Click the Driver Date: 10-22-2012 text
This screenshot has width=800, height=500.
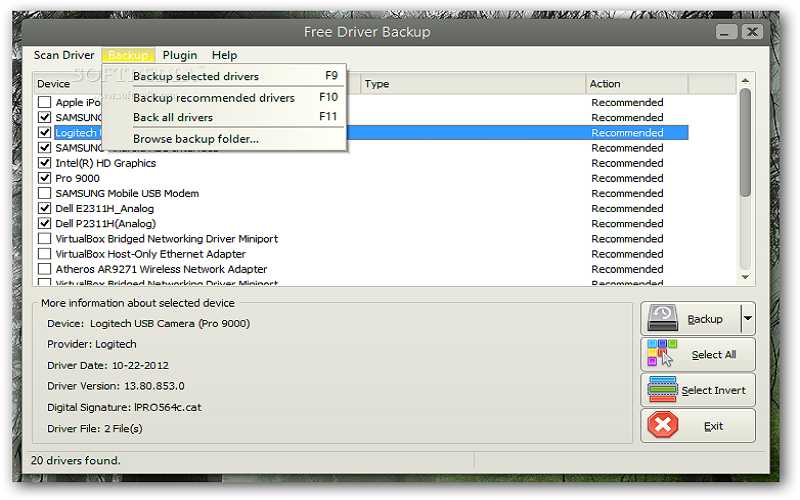click(108, 365)
